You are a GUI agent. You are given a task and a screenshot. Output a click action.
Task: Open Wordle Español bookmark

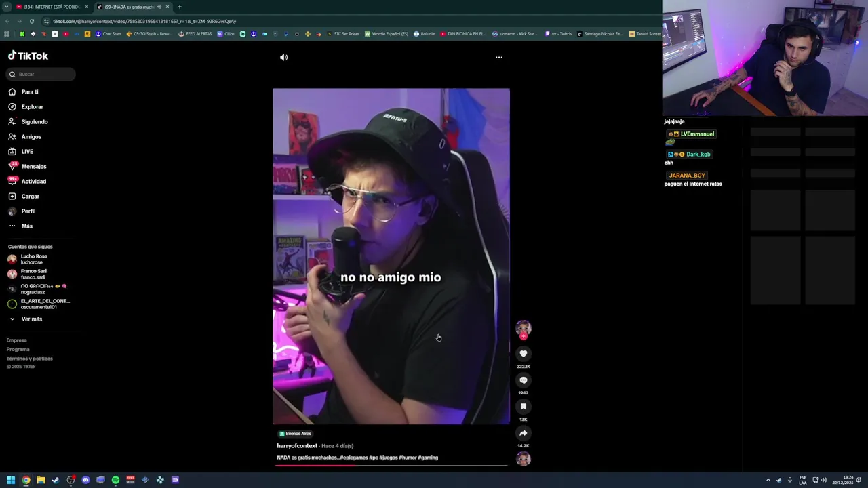(x=387, y=34)
